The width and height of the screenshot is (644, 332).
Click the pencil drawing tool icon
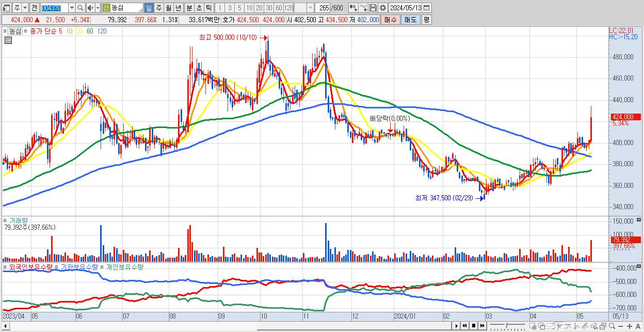586,326
